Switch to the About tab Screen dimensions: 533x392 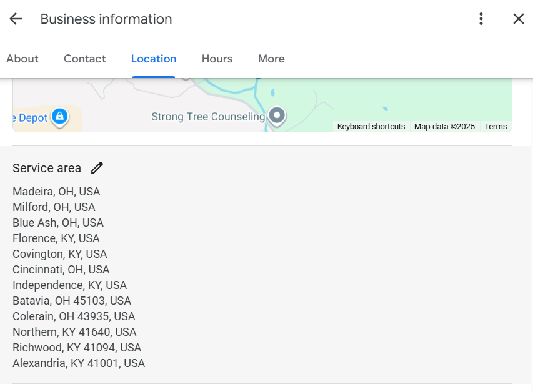(22, 59)
